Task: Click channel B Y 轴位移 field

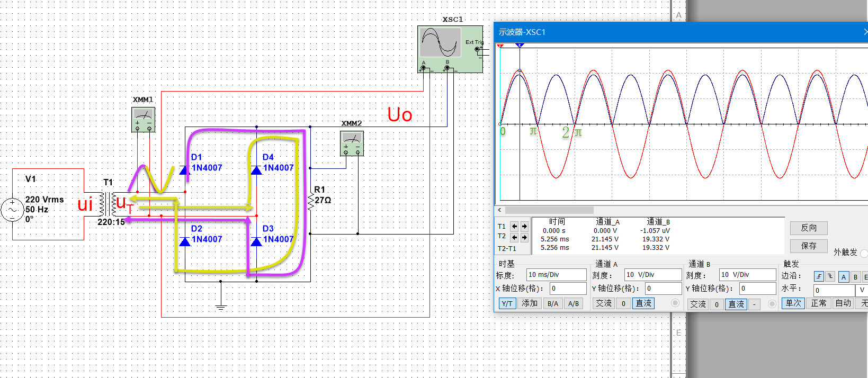Action: click(757, 289)
